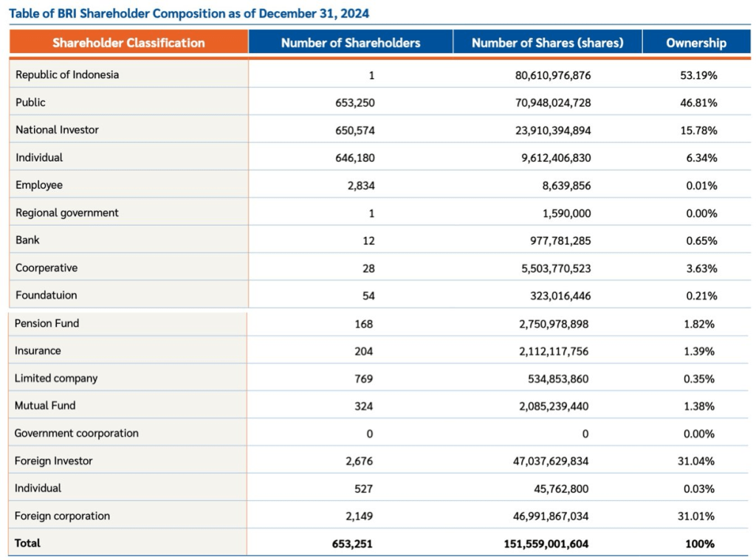Click the Pension Fund row label
The image size is (756, 560).
[x=47, y=323]
